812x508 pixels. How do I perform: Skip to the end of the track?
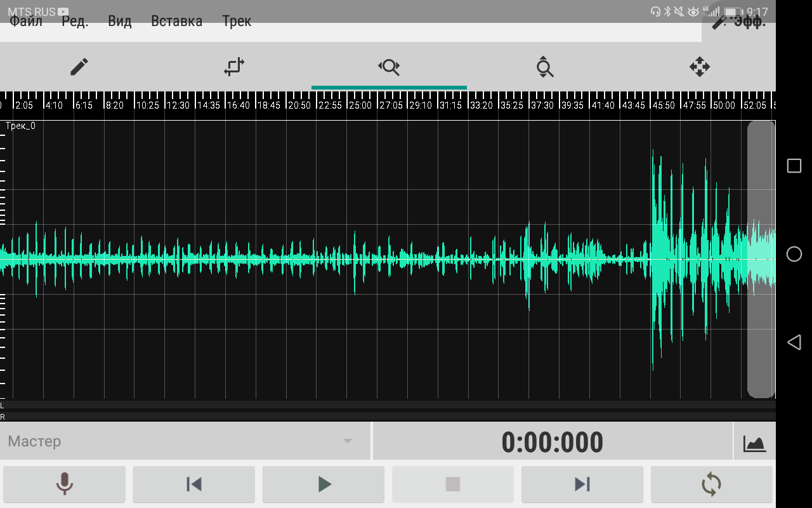(582, 485)
